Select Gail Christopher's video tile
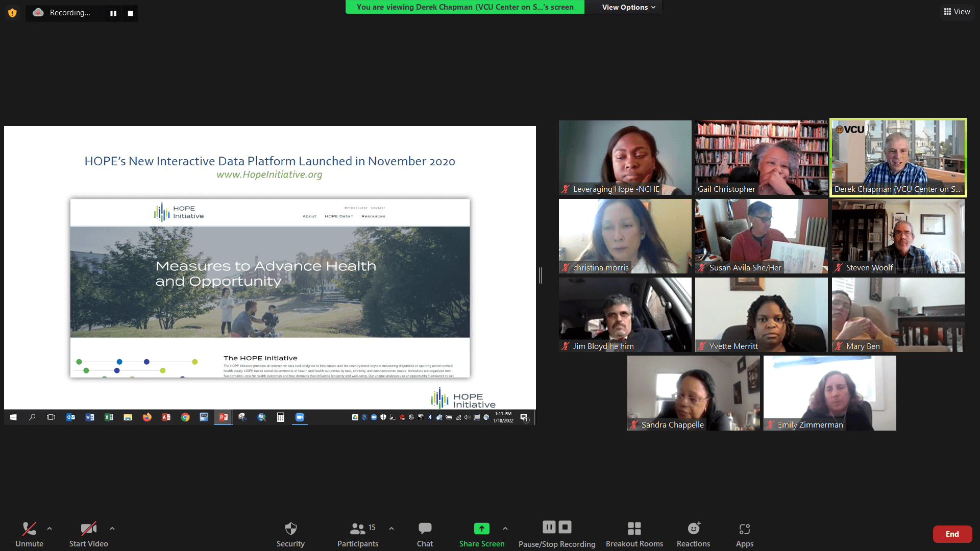980x551 pixels. coord(762,158)
